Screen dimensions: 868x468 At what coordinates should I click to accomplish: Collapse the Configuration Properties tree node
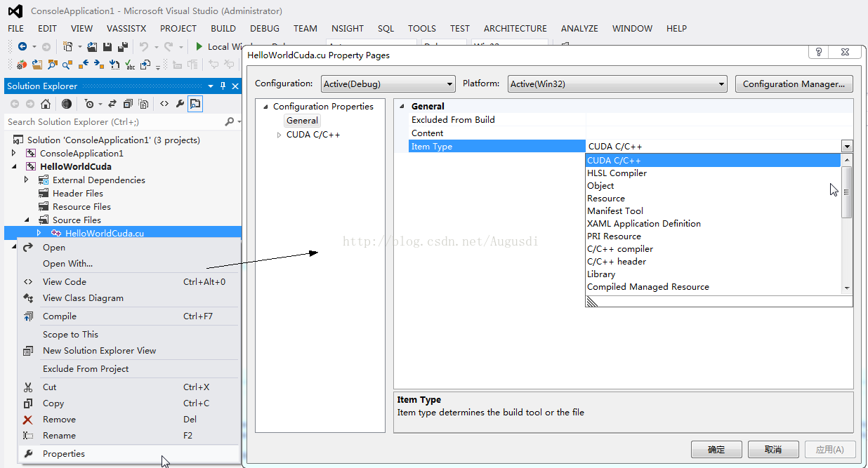tap(265, 107)
